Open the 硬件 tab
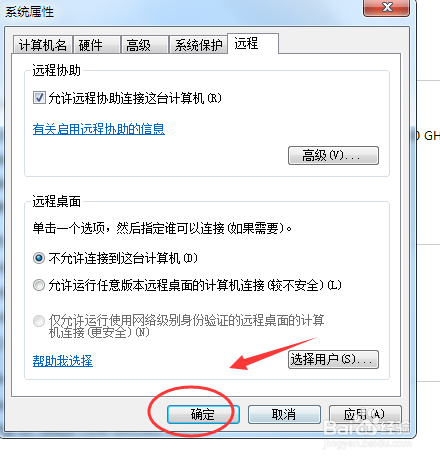 click(x=97, y=45)
